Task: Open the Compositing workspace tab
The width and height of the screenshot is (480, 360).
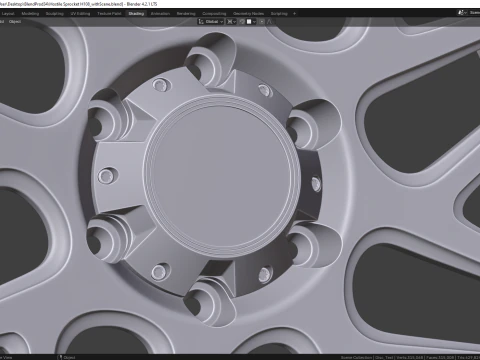Action: [x=214, y=14]
